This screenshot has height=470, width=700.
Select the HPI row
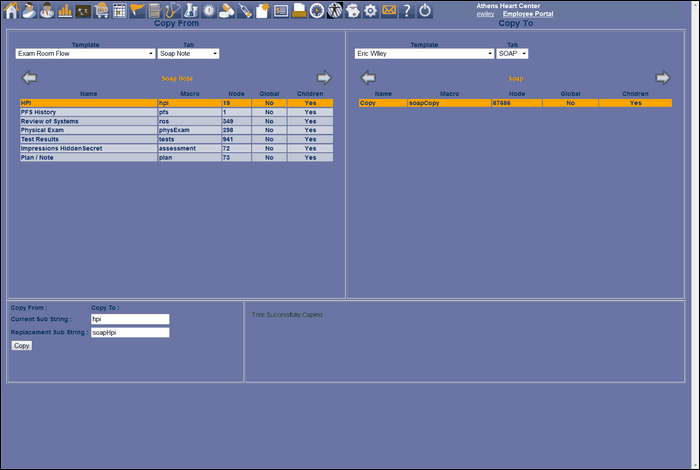(x=176, y=103)
